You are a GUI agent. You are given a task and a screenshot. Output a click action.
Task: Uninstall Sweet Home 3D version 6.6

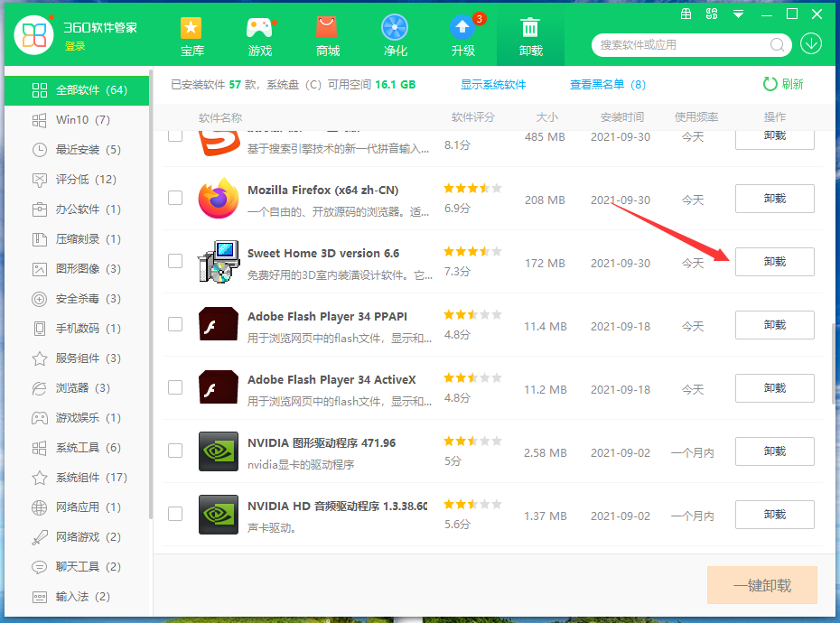coord(775,262)
